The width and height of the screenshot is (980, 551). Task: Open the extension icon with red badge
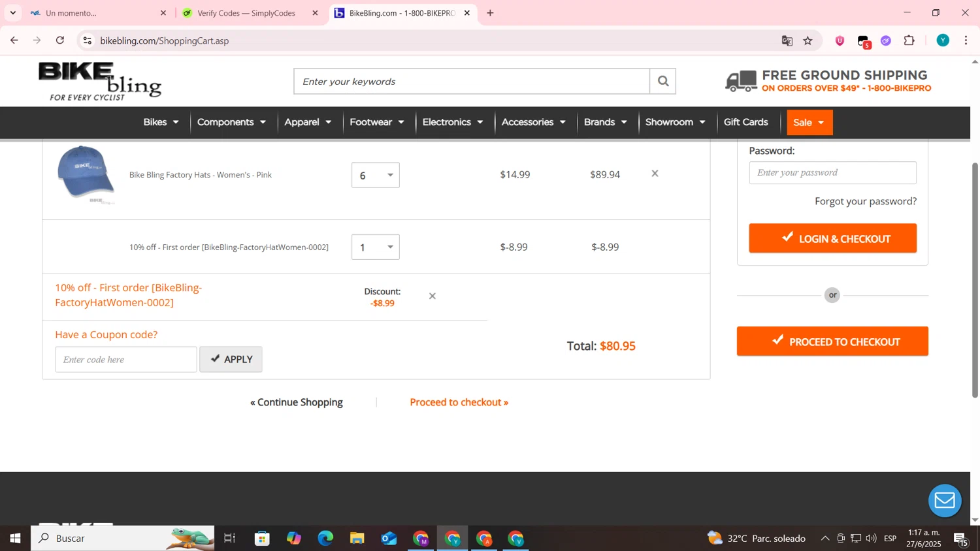(x=864, y=42)
